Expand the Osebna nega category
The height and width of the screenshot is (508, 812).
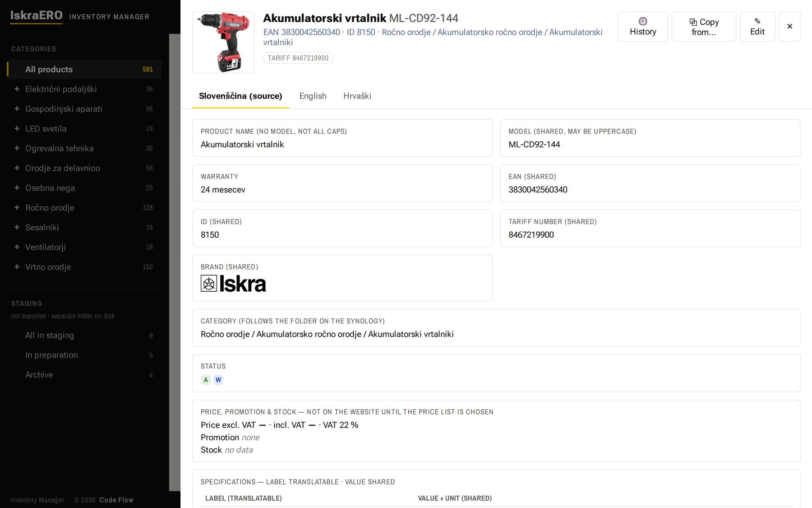pos(17,188)
